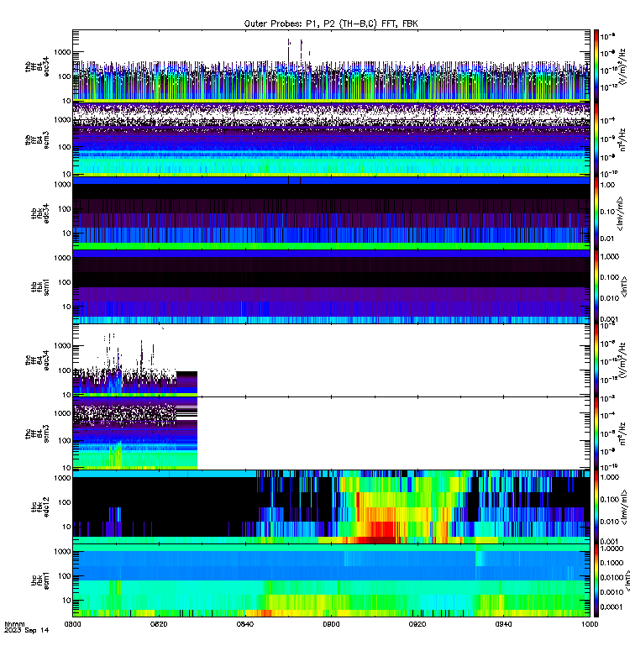Screen dimensions: 630x672
Task: Click the plot title 'Outer Probes: P1, P2 (TH-B,C) FFT, FBK'
Action: (331, 24)
